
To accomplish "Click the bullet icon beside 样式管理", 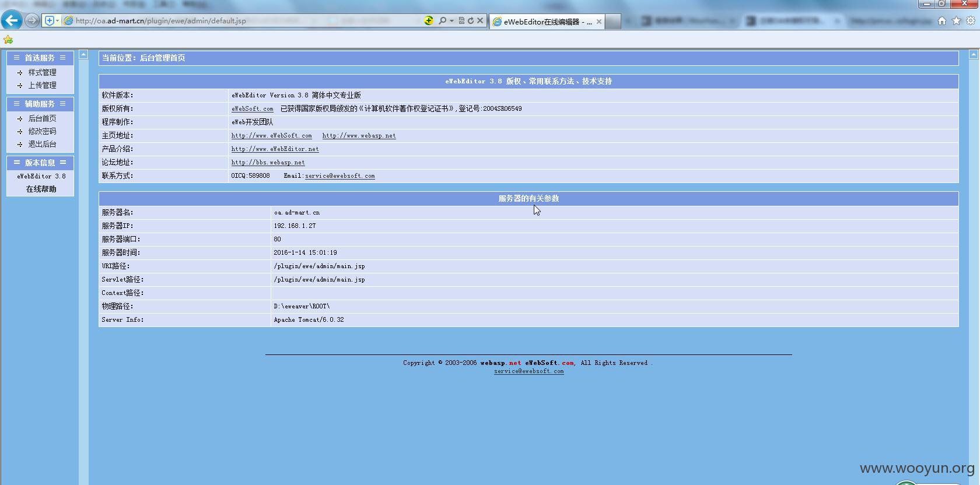I will [20, 73].
